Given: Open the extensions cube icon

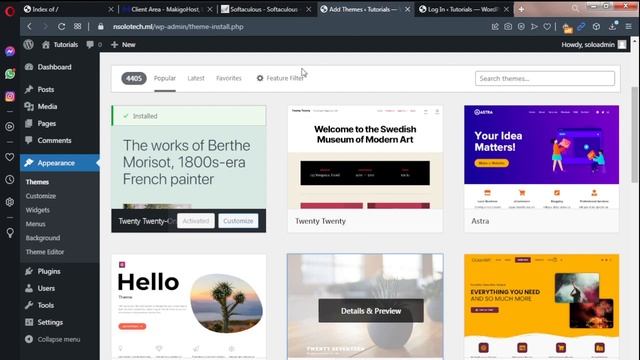Looking at the screenshot, I should pyautogui.click(x=596, y=27).
